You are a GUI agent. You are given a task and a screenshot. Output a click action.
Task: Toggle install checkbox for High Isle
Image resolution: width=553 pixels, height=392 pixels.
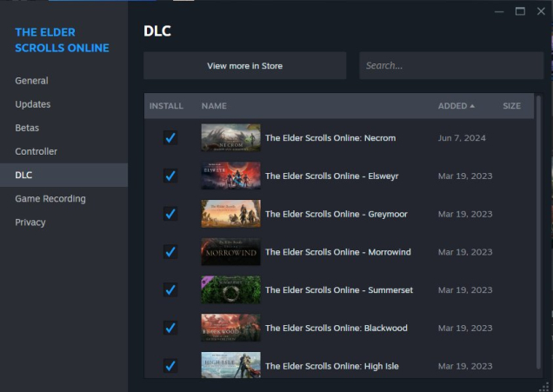pyautogui.click(x=170, y=366)
